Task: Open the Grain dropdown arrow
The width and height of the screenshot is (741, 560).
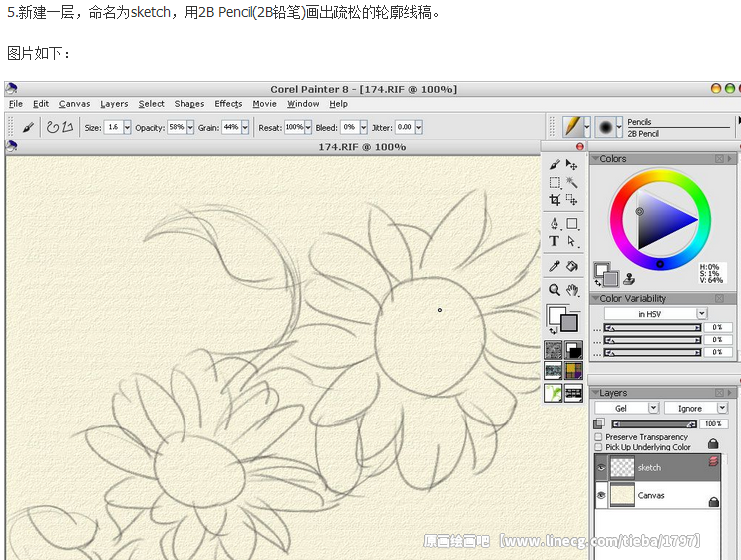Action: coord(245,127)
